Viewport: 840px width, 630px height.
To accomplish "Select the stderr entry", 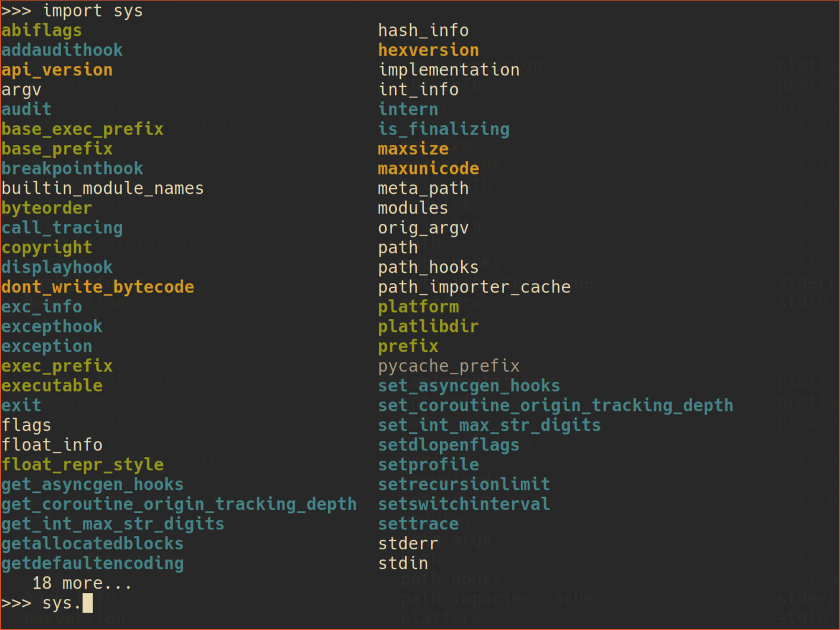I will [x=408, y=544].
